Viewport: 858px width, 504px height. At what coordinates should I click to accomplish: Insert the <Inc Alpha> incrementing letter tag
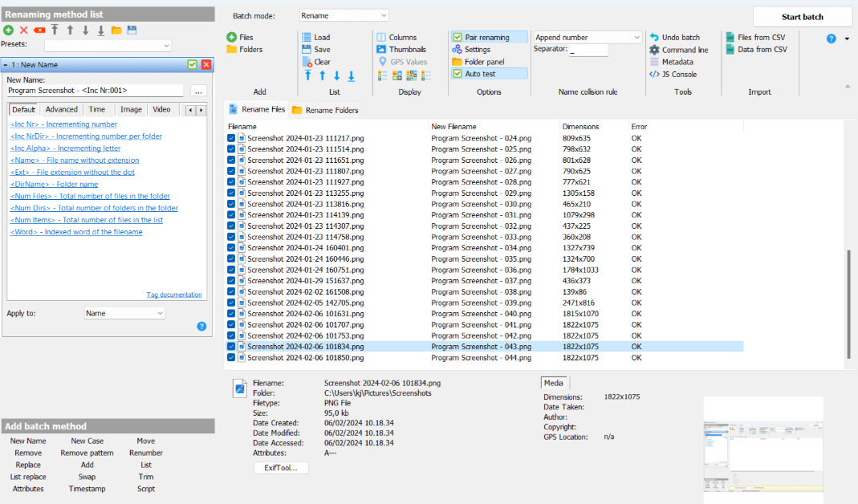(x=65, y=148)
